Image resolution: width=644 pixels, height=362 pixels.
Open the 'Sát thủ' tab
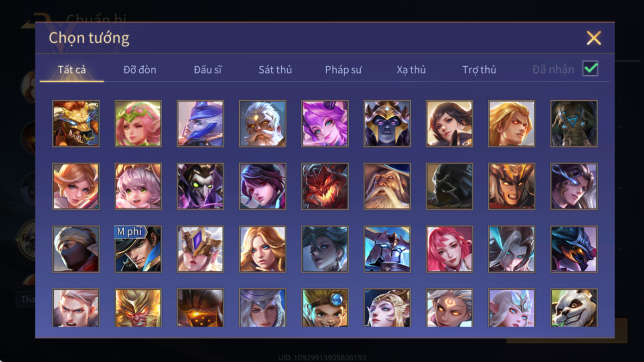[x=275, y=70]
